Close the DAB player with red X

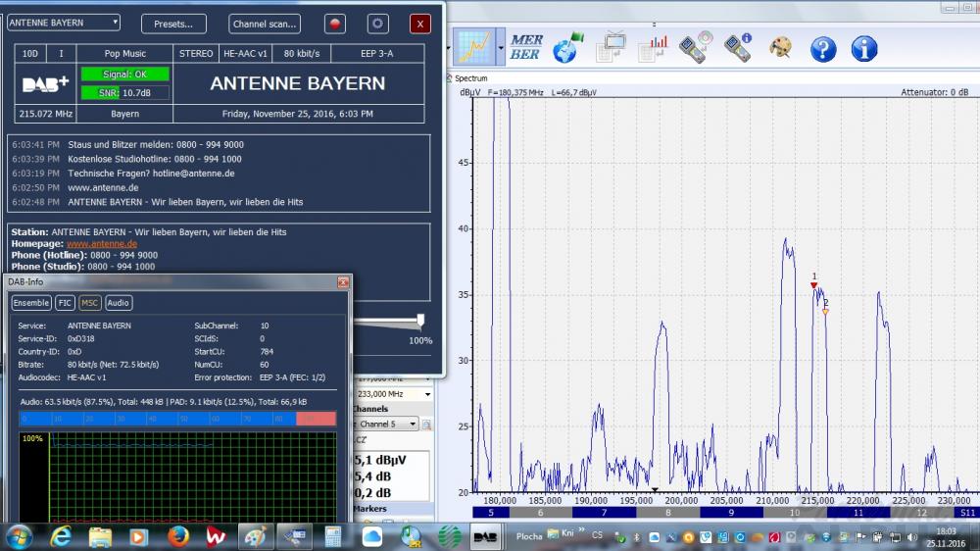click(420, 24)
